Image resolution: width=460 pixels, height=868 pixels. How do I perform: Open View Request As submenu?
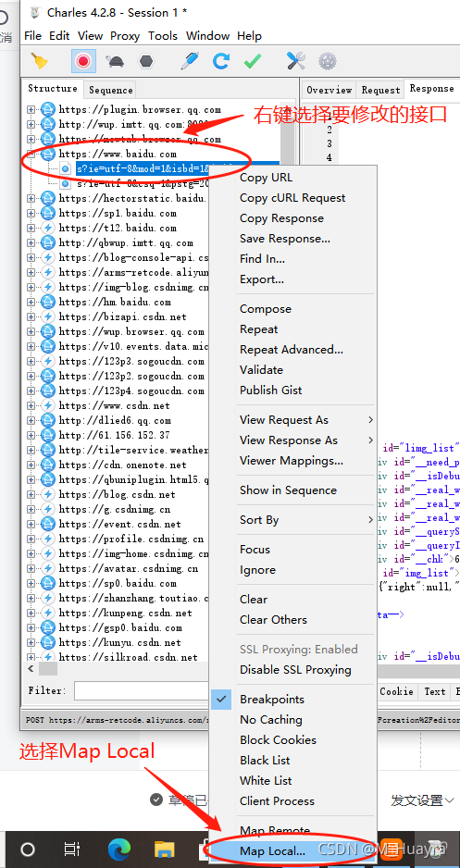(292, 420)
